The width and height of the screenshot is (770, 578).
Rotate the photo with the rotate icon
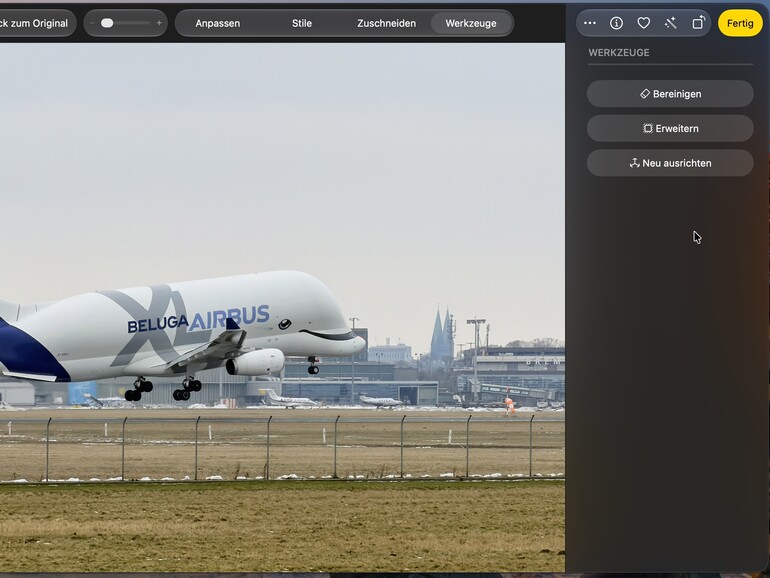click(x=698, y=23)
